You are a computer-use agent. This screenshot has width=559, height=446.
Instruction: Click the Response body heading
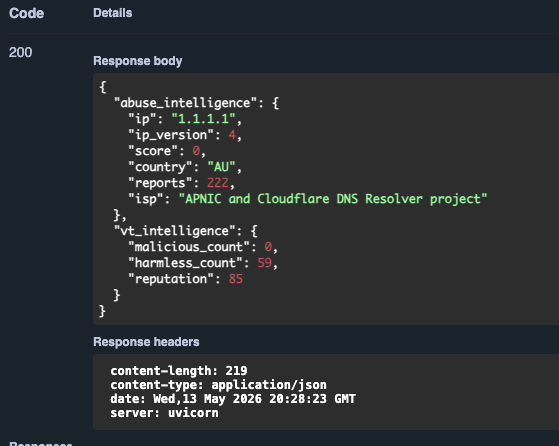pyautogui.click(x=138, y=61)
